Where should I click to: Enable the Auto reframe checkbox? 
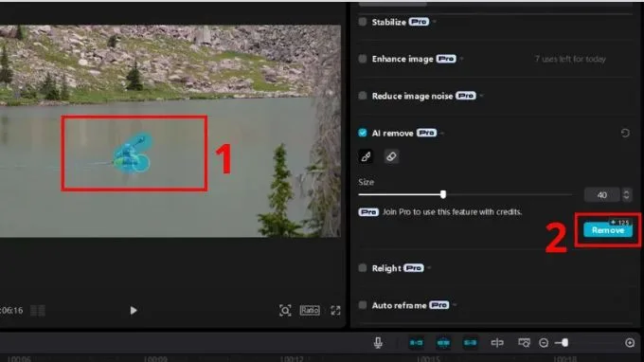pyautogui.click(x=362, y=305)
